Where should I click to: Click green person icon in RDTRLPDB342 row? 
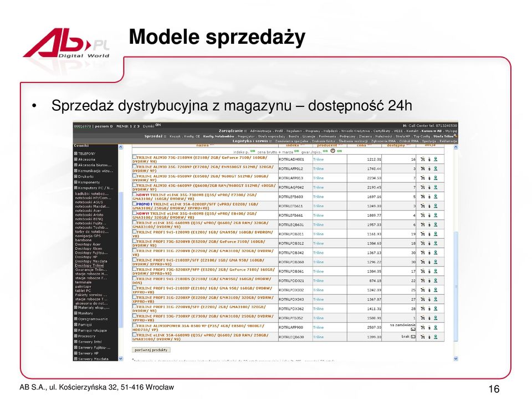[x=436, y=253]
